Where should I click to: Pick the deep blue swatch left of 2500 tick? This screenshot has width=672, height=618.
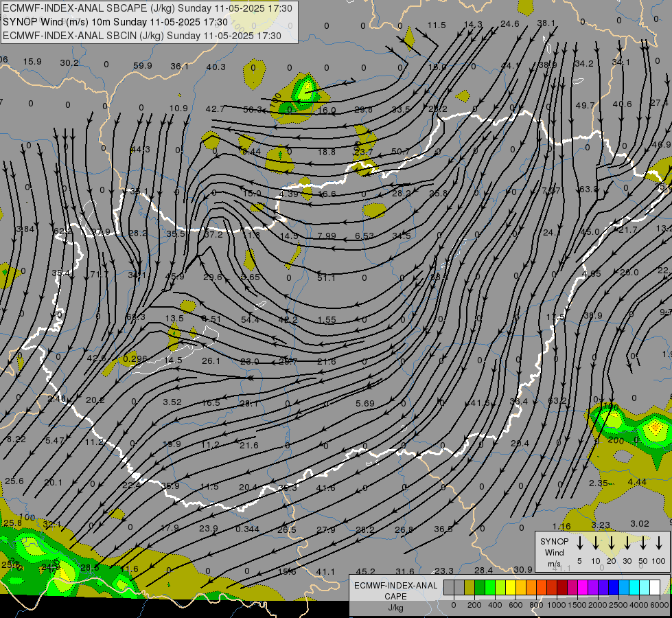(x=614, y=587)
